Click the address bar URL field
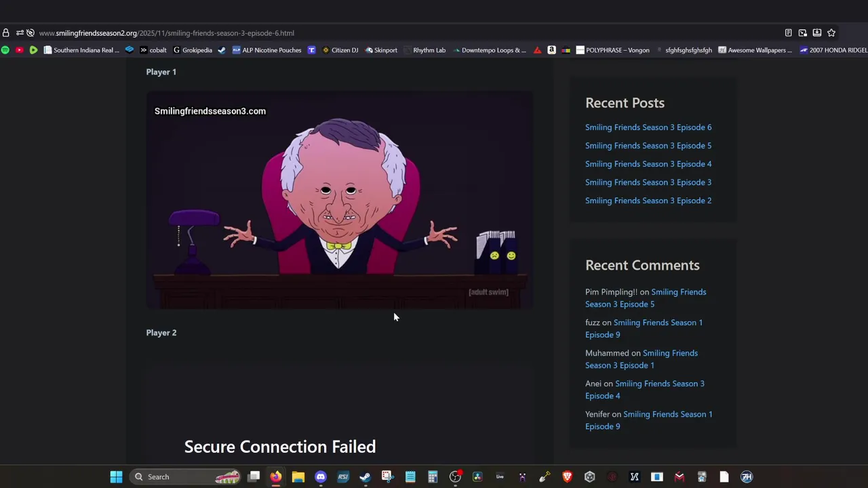The width and height of the screenshot is (868, 488). pyautogui.click(x=407, y=33)
